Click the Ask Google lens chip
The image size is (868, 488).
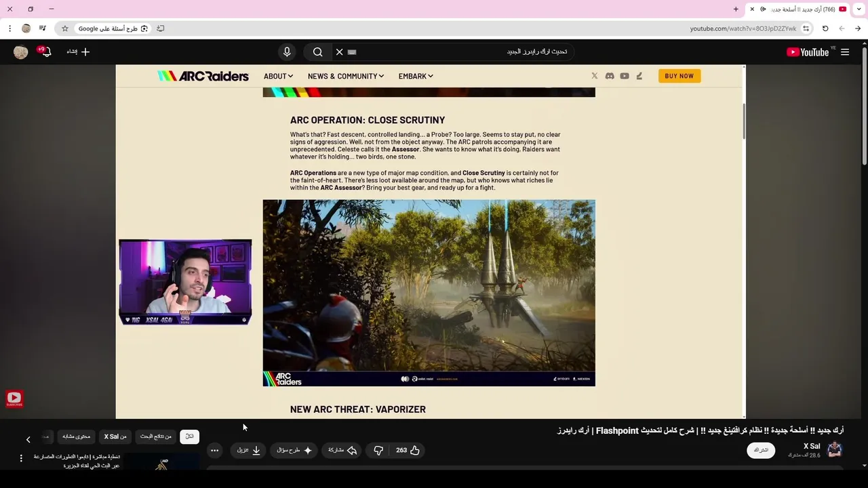(x=113, y=28)
